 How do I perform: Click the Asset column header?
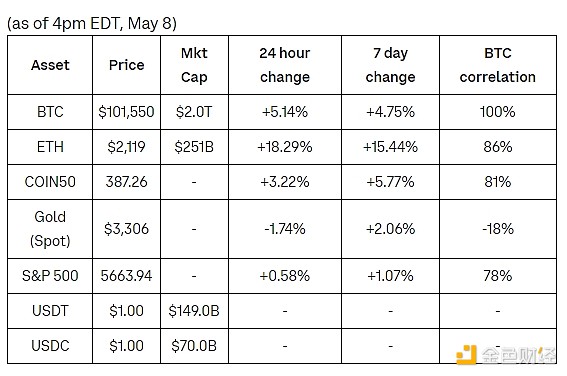click(50, 65)
